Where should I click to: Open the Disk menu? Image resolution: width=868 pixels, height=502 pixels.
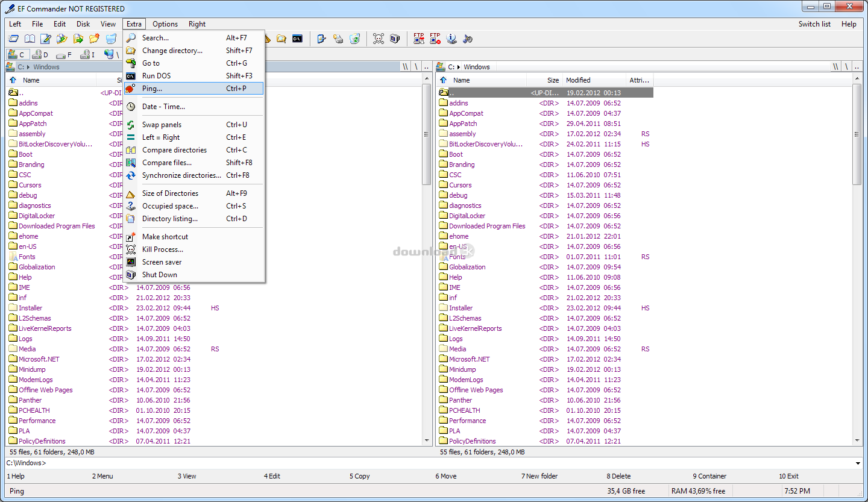[83, 24]
